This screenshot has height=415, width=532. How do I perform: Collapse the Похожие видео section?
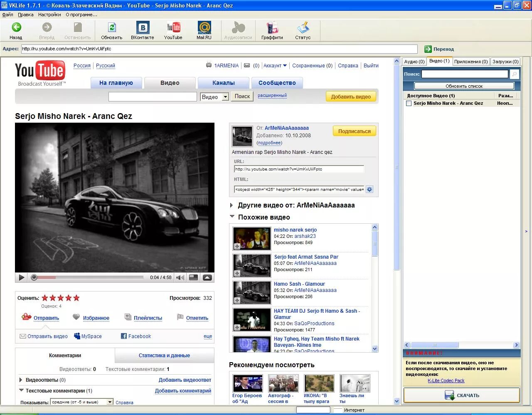click(x=232, y=217)
